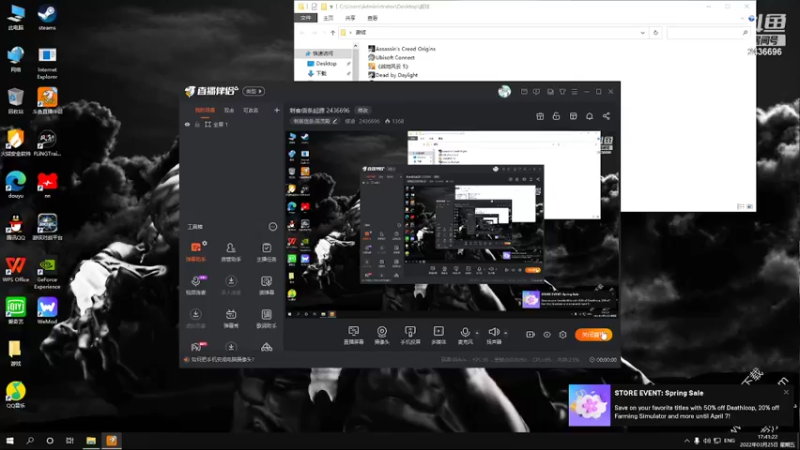
Task: Click the 修改 button beside room number
Action: coord(363,110)
